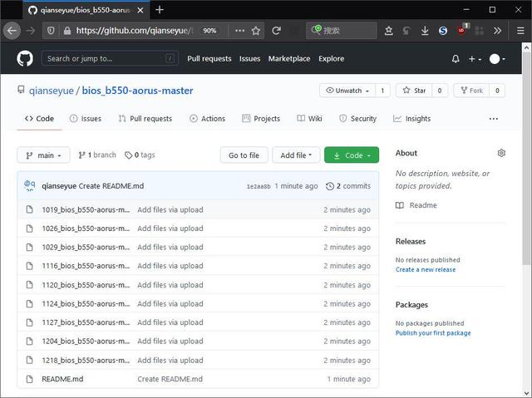Show more toolbar items chevron
Screen dimensions: 532x398
coord(497,31)
